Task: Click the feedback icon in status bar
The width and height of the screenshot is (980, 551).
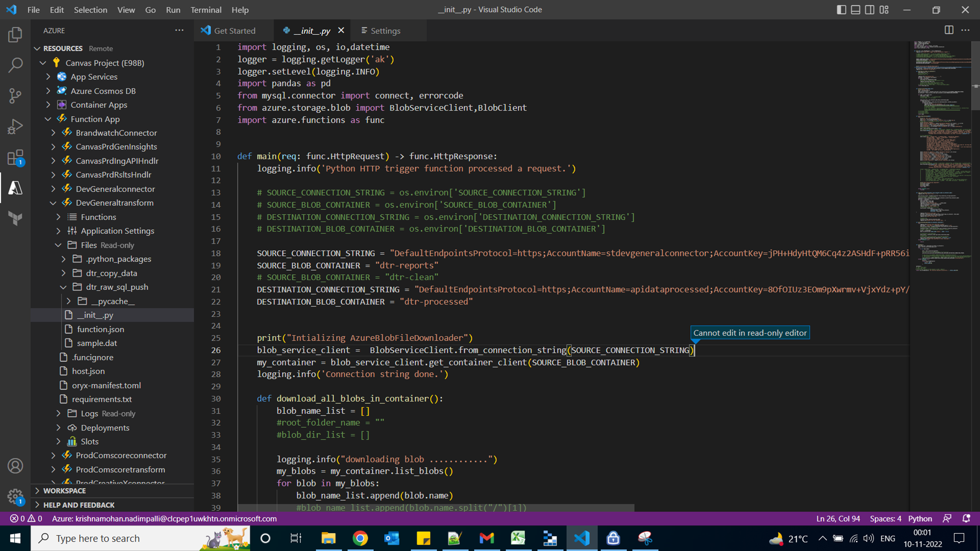Action: coord(947,518)
